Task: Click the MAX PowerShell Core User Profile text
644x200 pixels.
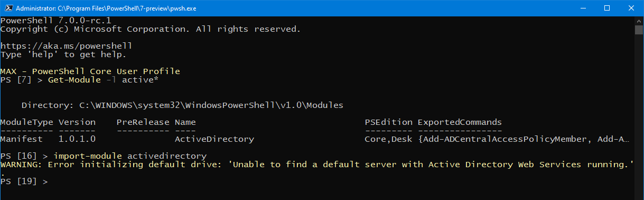Action: click(x=90, y=71)
